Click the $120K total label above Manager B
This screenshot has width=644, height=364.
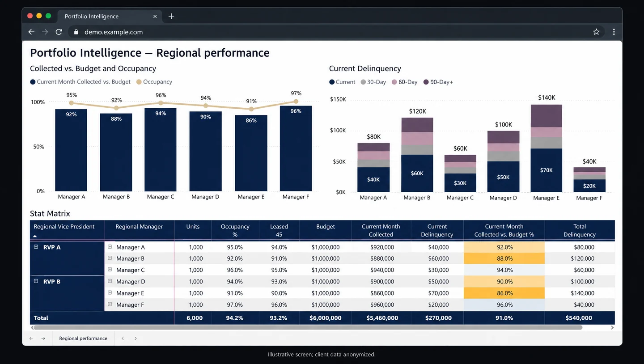[417, 111]
